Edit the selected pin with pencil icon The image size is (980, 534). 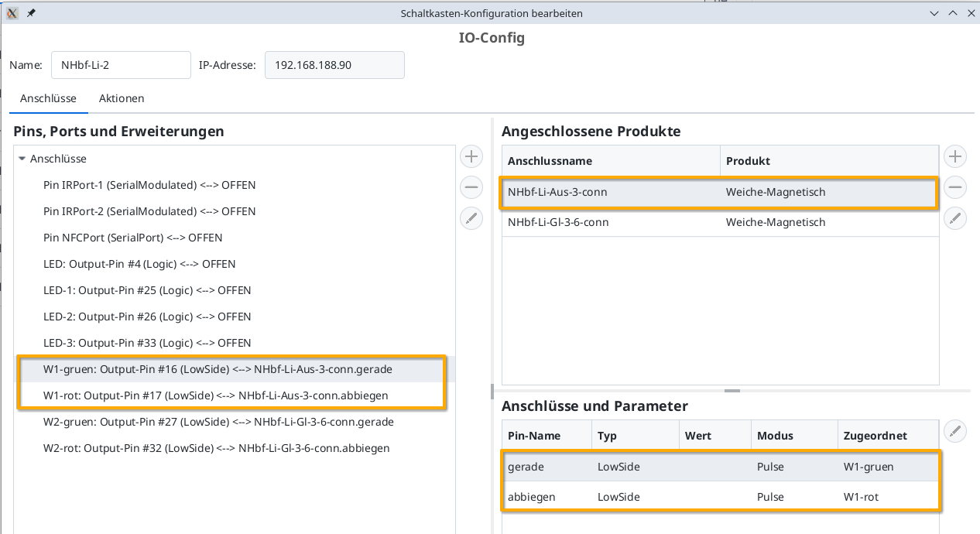click(471, 218)
